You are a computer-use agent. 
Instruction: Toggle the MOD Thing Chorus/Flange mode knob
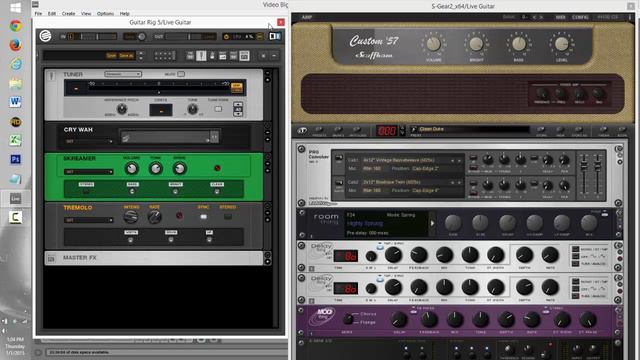[348, 319]
